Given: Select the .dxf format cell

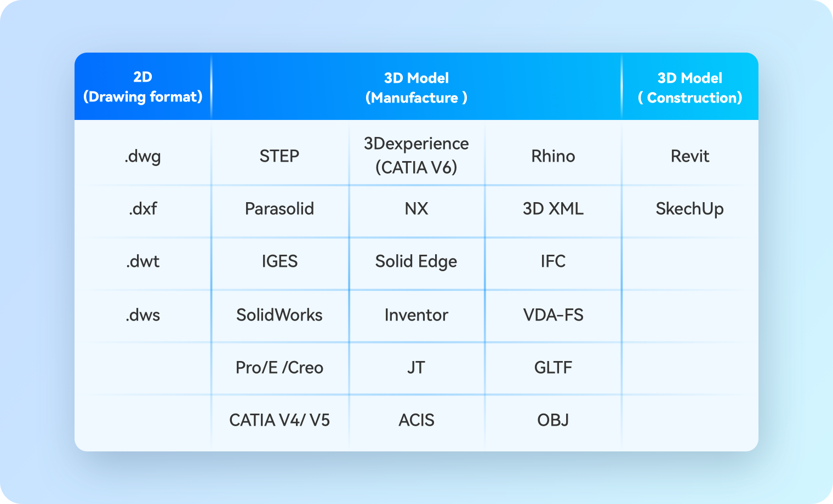Looking at the screenshot, I should [x=142, y=209].
